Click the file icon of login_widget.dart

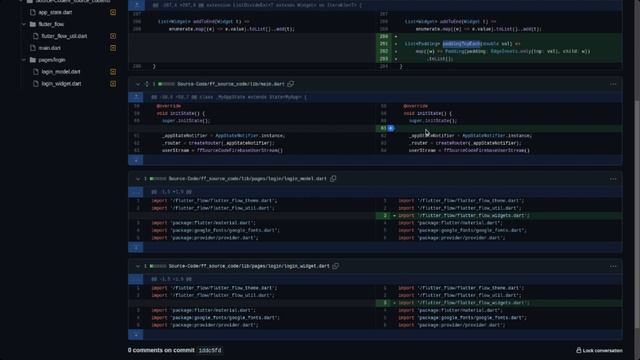tap(36, 83)
